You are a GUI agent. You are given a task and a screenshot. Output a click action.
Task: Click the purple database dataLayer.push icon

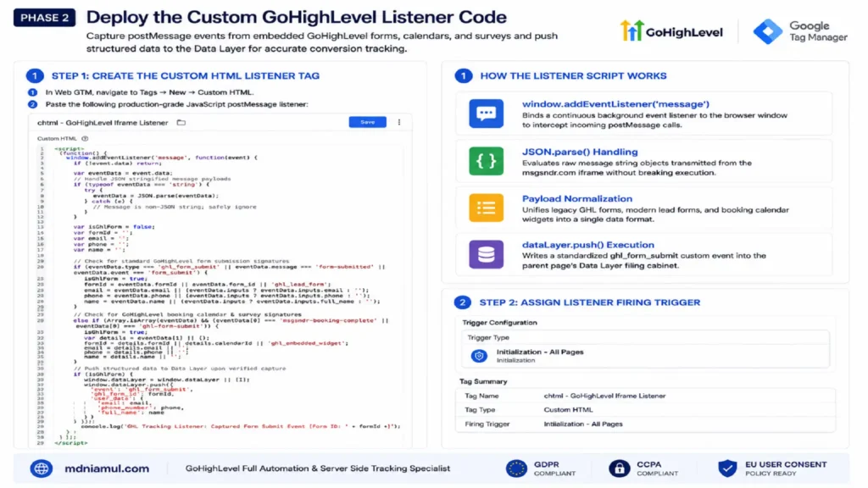click(x=486, y=254)
